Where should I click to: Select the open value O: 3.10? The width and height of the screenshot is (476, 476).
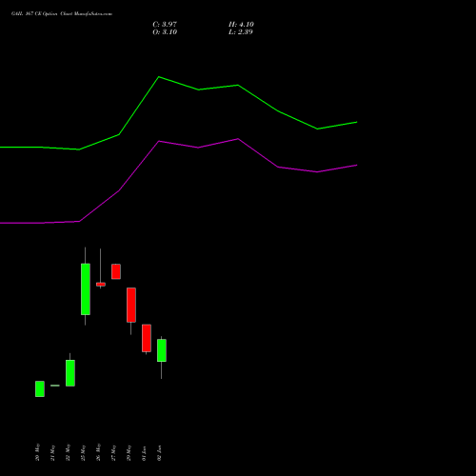click(x=165, y=31)
